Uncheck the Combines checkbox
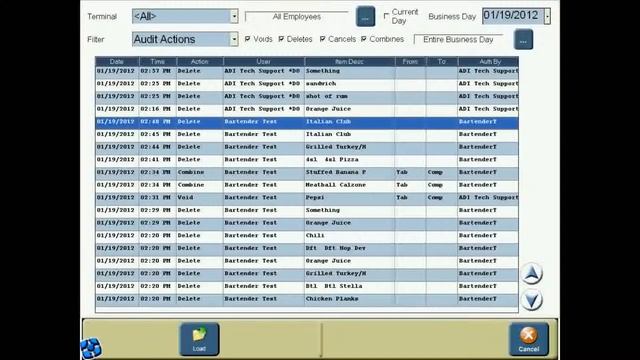The image size is (640, 360). (x=364, y=39)
